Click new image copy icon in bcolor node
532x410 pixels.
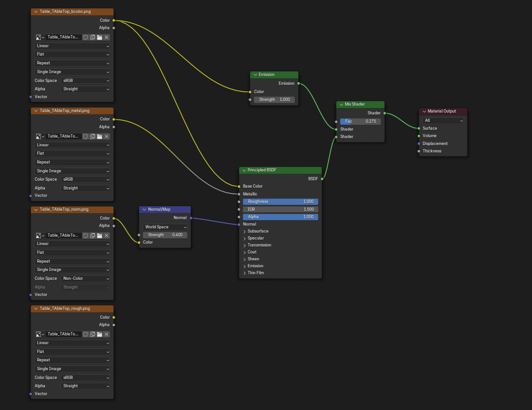[93, 38]
